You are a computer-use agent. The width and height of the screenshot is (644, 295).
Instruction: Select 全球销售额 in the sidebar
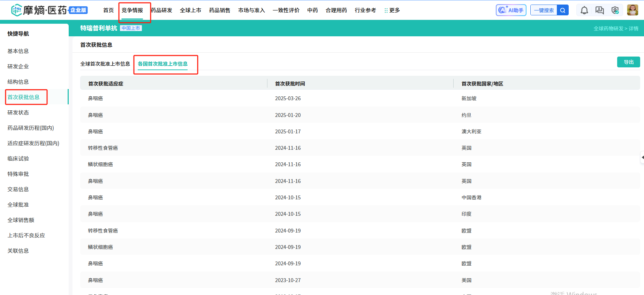[x=21, y=220]
